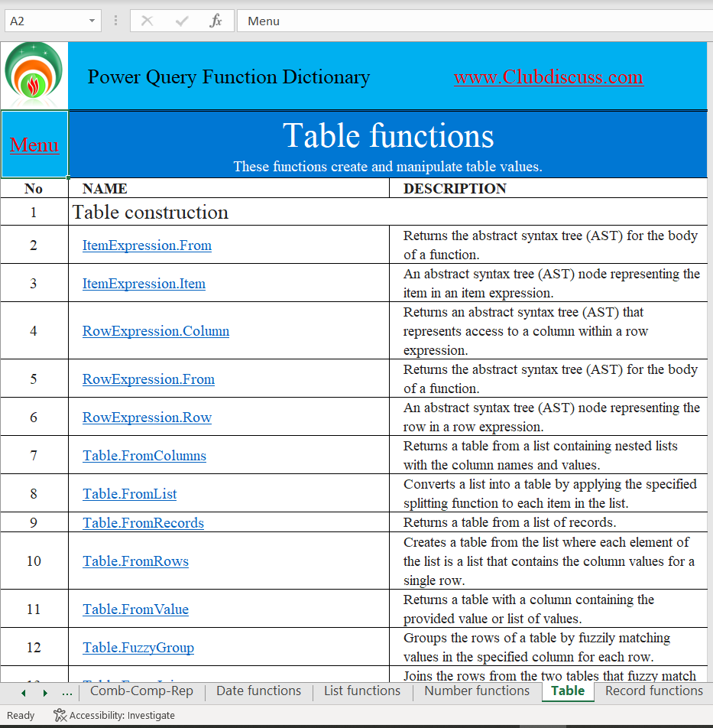
Task: Click the NAME column header cell
Action: coord(228,188)
